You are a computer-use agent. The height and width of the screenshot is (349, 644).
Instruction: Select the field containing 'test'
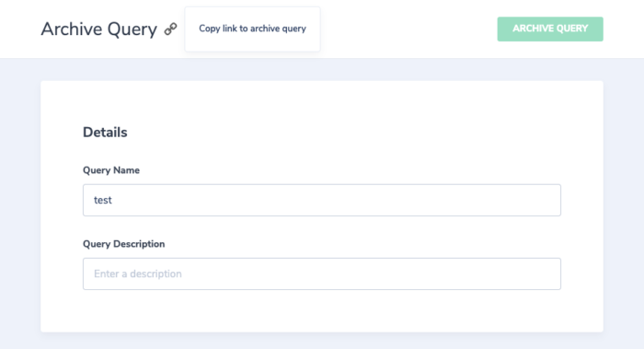[x=322, y=200]
